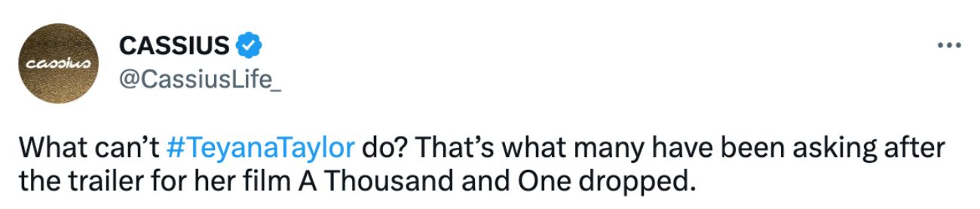Follow the #TeyanaTaylor hashtag link
Screen dimensions: 980x209
click(260, 148)
